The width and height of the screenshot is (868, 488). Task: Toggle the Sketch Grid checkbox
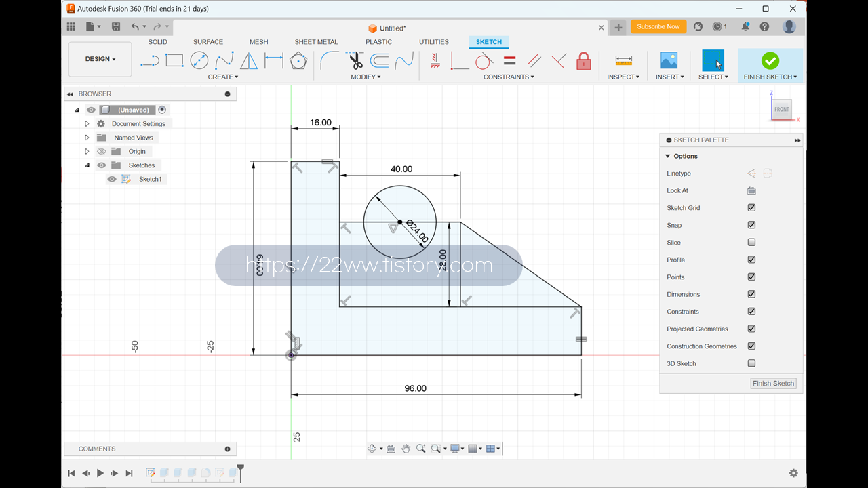[751, 208]
